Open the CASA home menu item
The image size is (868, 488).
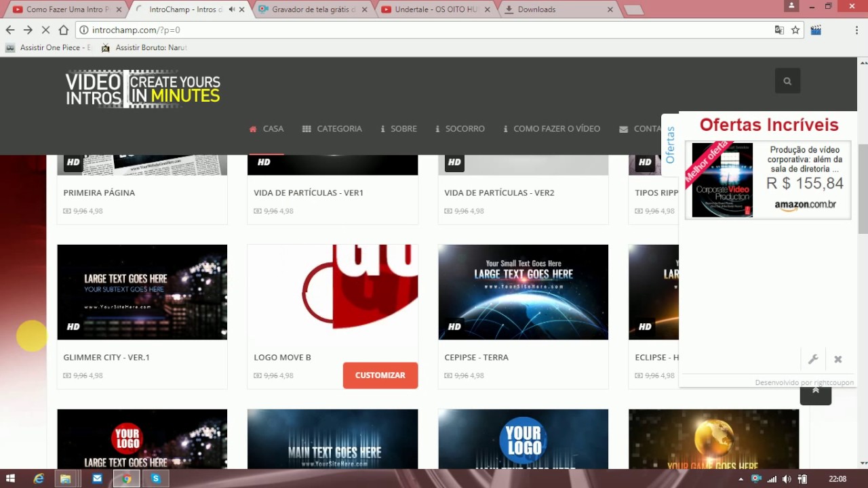coord(267,129)
